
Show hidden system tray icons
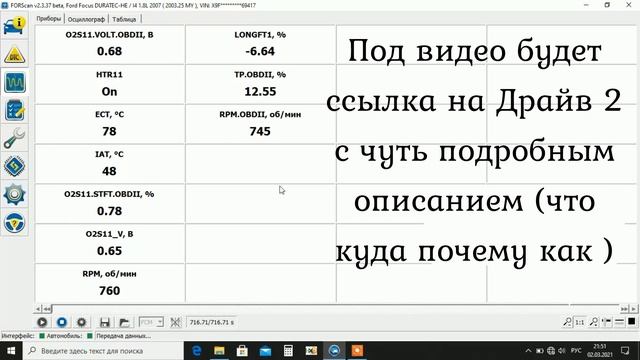point(528,351)
